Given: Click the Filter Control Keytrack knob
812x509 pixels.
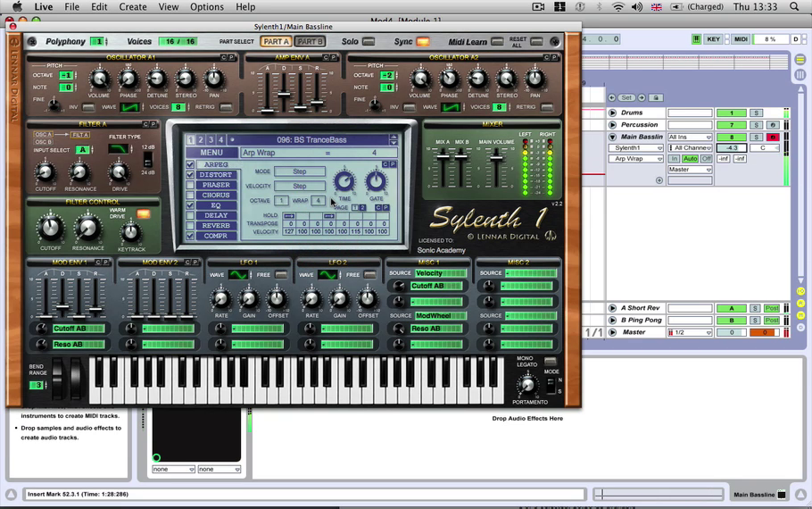Looking at the screenshot, I should tap(131, 232).
